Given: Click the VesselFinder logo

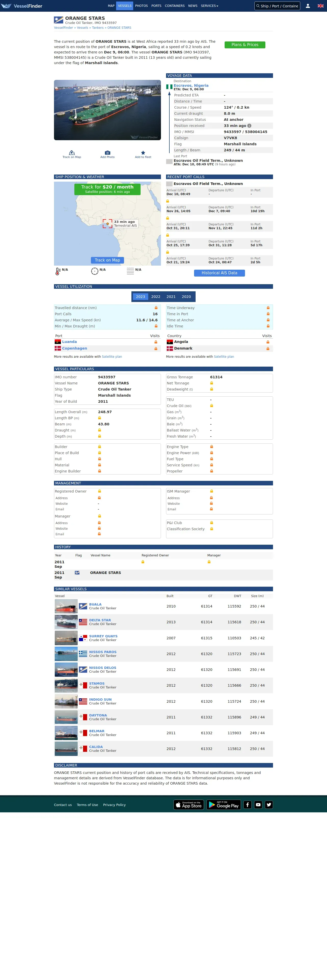Looking at the screenshot, I should pyautogui.click(x=22, y=6).
